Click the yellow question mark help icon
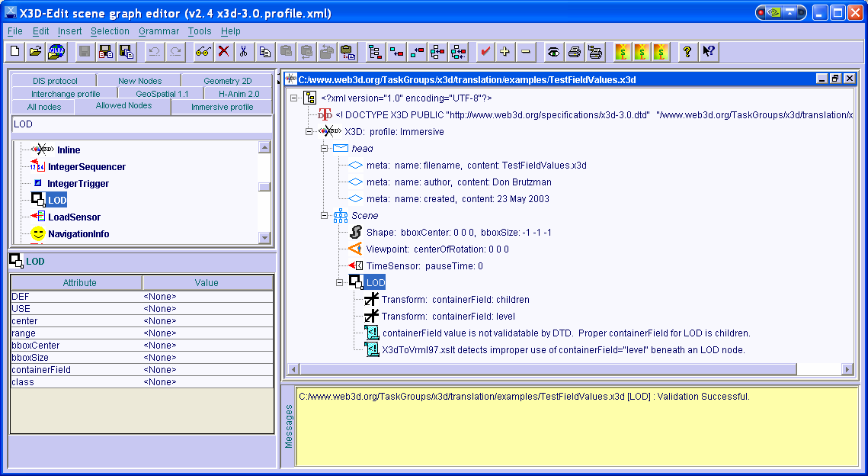Image resolution: width=868 pixels, height=476 pixels. pos(687,52)
